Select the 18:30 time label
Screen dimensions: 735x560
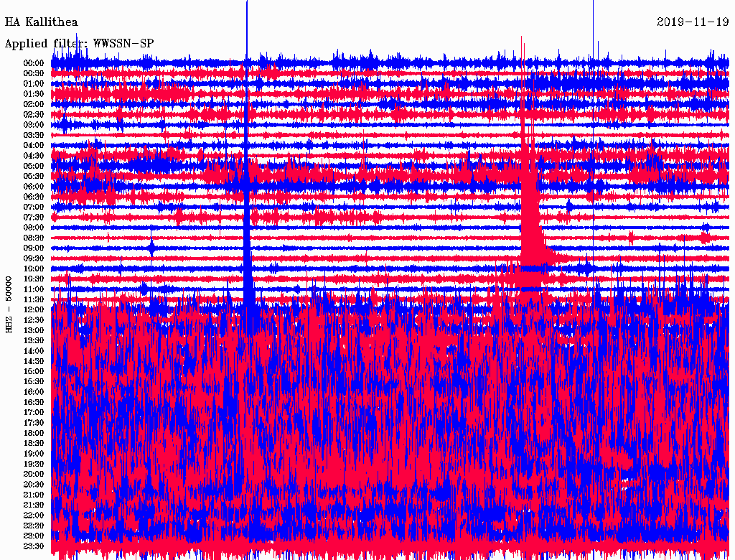34,444
